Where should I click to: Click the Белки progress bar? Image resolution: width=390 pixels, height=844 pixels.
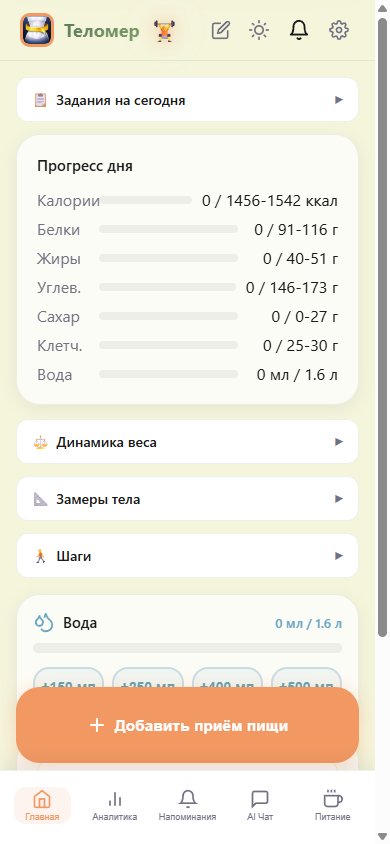coord(168,229)
